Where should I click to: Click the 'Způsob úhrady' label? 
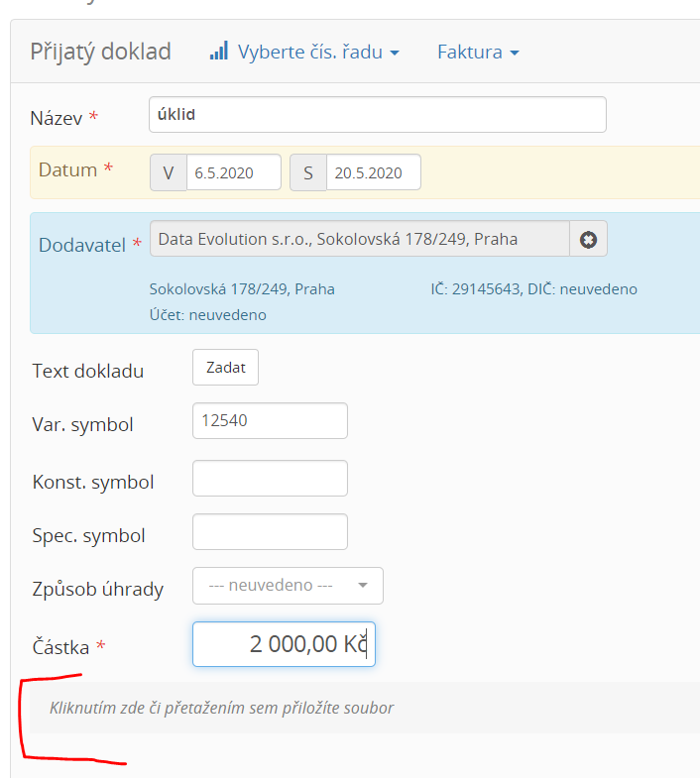[x=98, y=590]
